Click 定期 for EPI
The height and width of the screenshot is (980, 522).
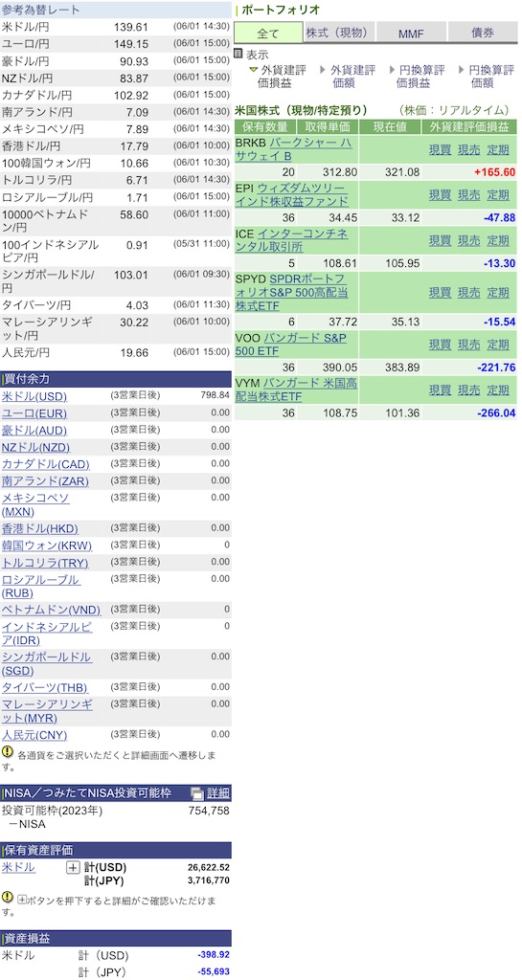pyautogui.click(x=498, y=194)
